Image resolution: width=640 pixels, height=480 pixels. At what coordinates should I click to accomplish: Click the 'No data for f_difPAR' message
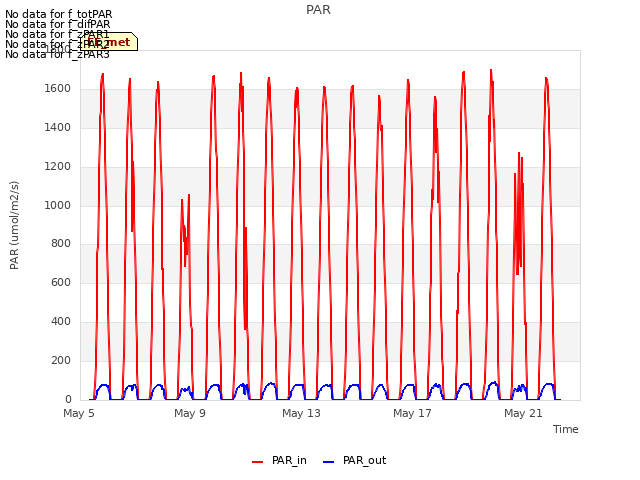[58, 24]
